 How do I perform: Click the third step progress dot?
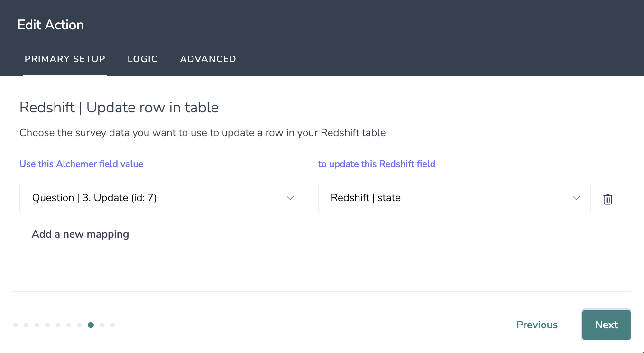[x=37, y=325]
